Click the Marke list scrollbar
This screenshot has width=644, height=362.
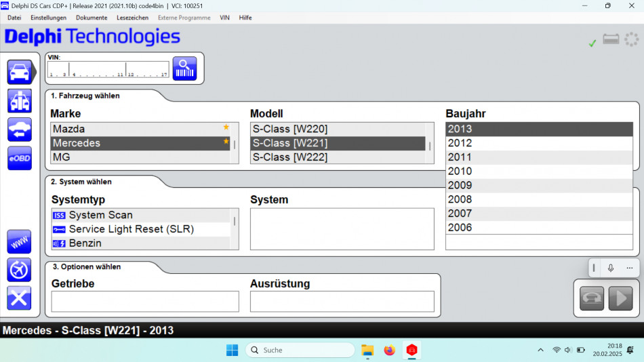point(235,143)
